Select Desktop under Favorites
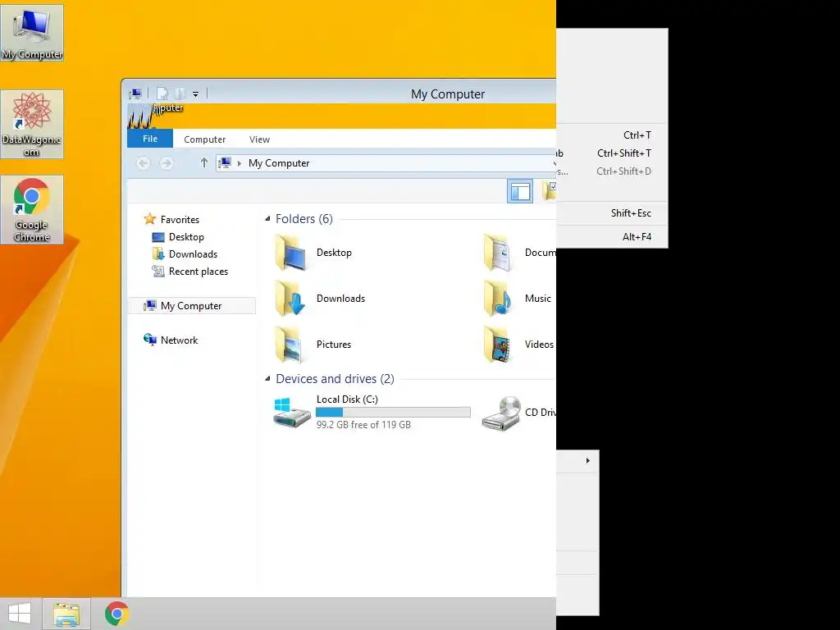Image resolution: width=840 pixels, height=630 pixels. coord(186,237)
